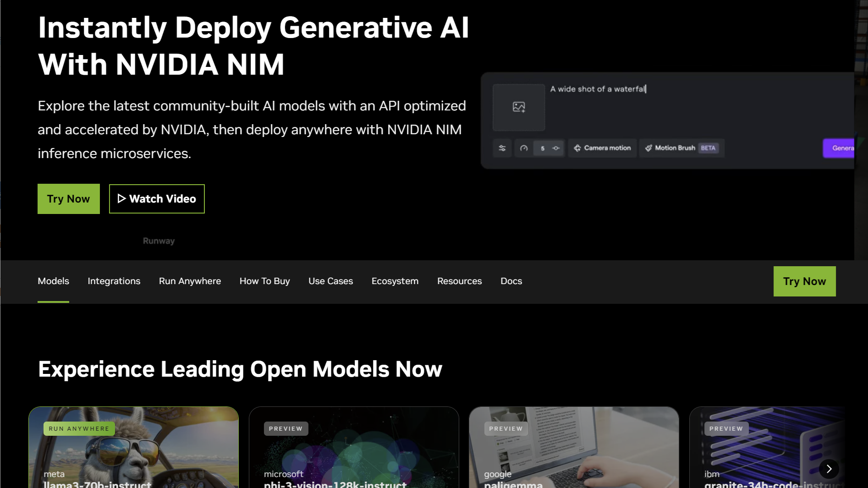Click Try Now in the navigation bar
868x488 pixels.
[x=804, y=281]
